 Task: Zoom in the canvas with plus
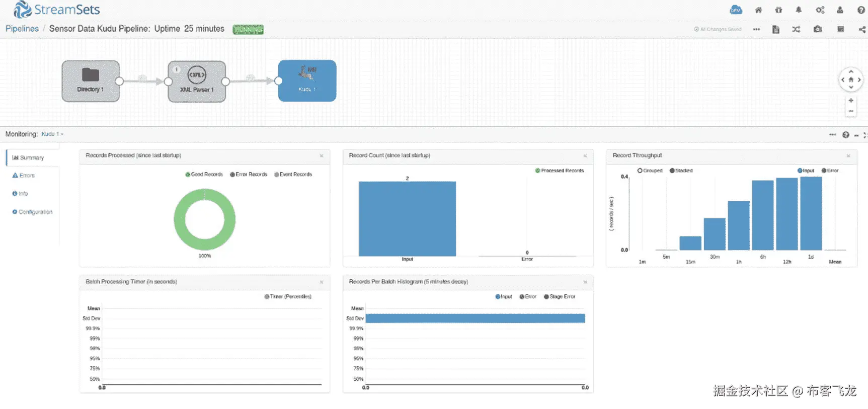tap(851, 101)
